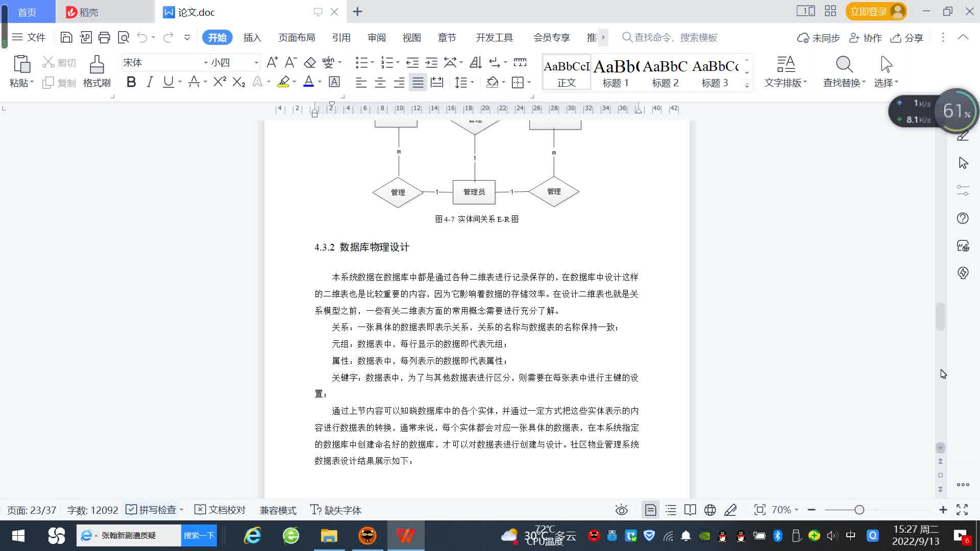Click the Find and Replace magnifier icon

[844, 65]
